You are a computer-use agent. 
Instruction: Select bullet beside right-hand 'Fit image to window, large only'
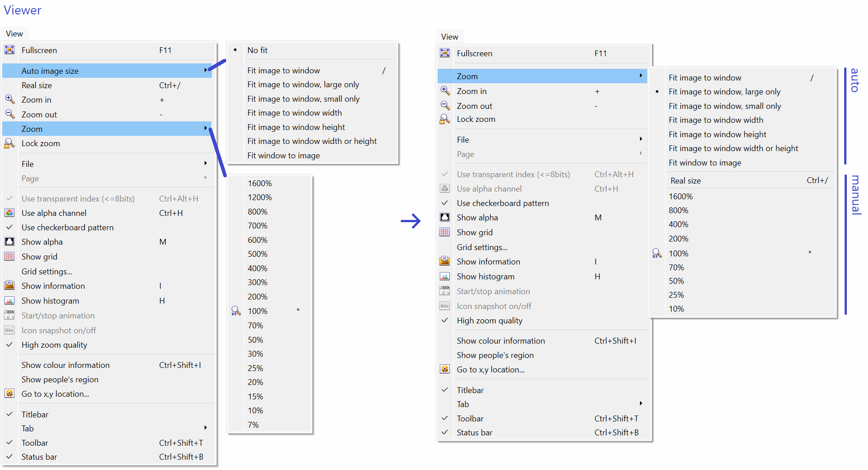pos(657,92)
